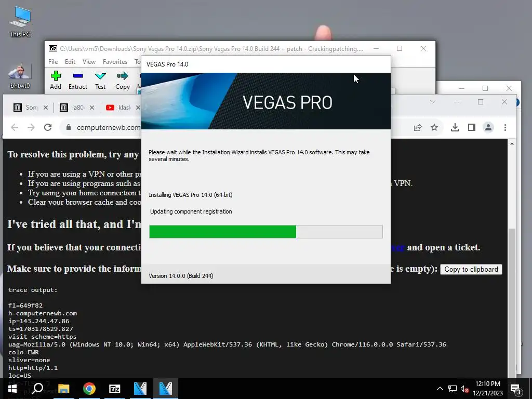The height and width of the screenshot is (399, 532).
Task: Click the lock site info icon
Action: (x=69, y=127)
